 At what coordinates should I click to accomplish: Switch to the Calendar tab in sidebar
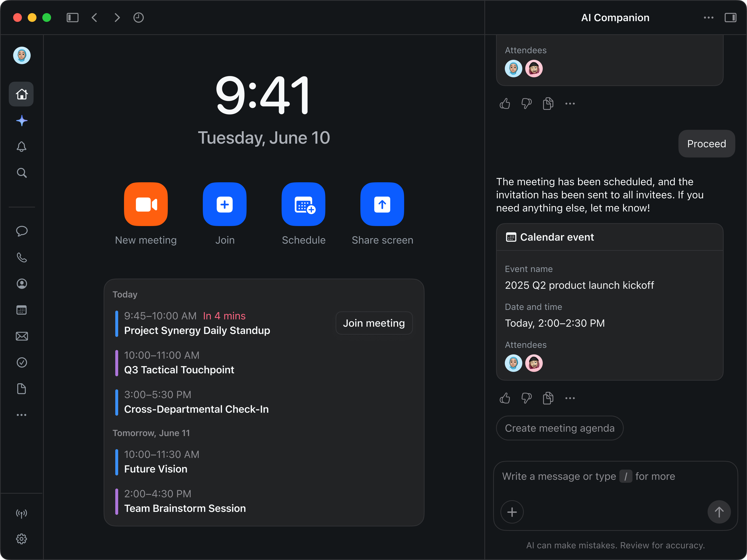[21, 310]
